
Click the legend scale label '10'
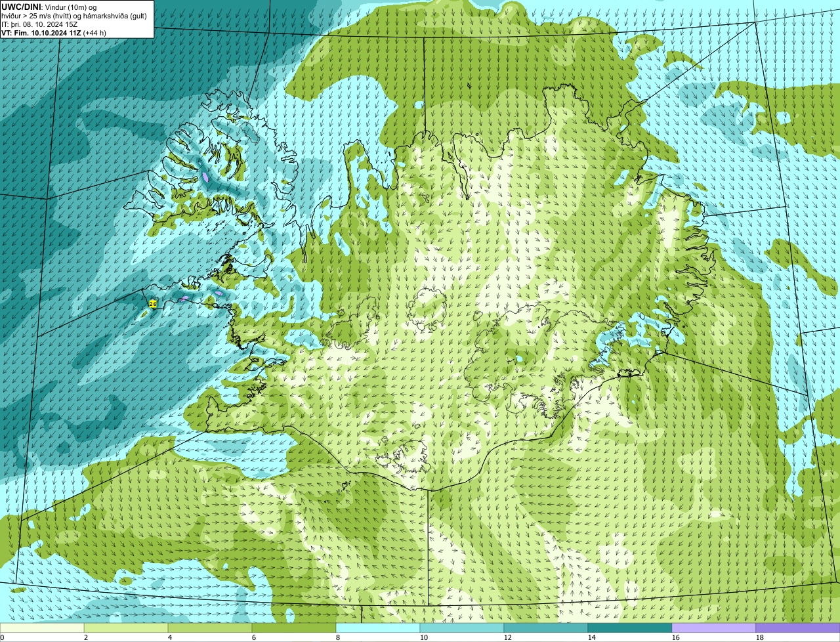(x=424, y=637)
